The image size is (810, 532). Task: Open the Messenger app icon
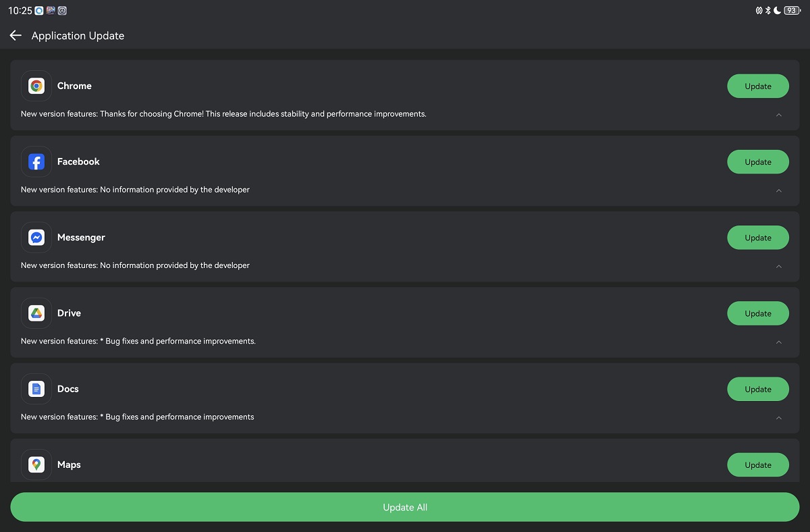click(36, 237)
